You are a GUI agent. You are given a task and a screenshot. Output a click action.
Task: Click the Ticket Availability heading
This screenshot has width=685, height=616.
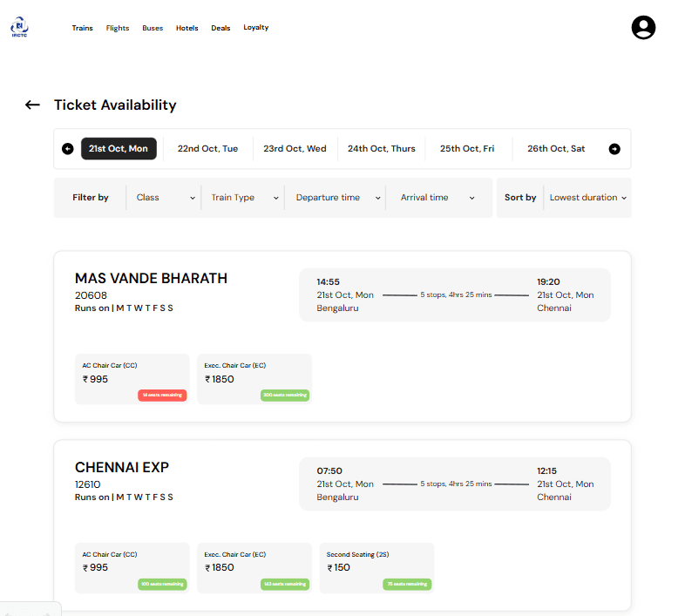click(x=115, y=105)
